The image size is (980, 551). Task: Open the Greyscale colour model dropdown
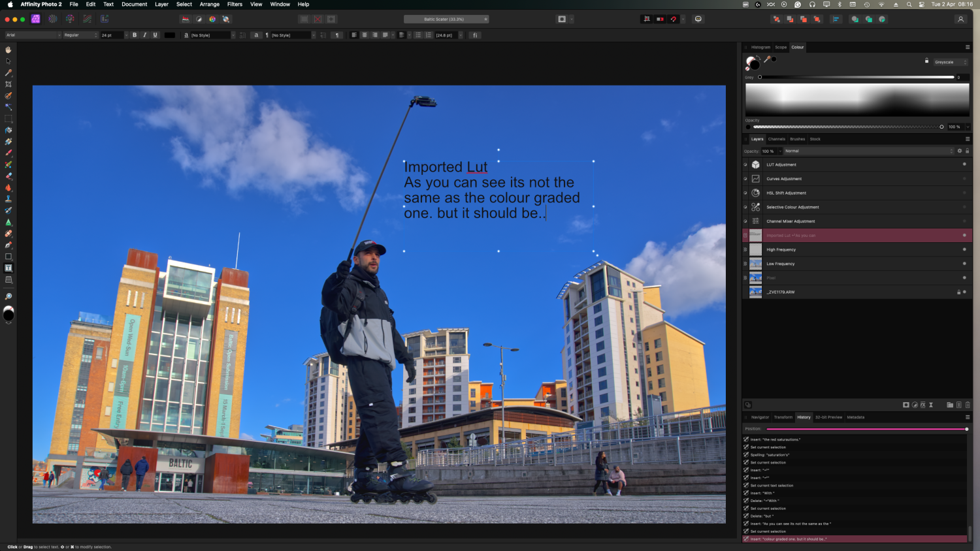950,62
